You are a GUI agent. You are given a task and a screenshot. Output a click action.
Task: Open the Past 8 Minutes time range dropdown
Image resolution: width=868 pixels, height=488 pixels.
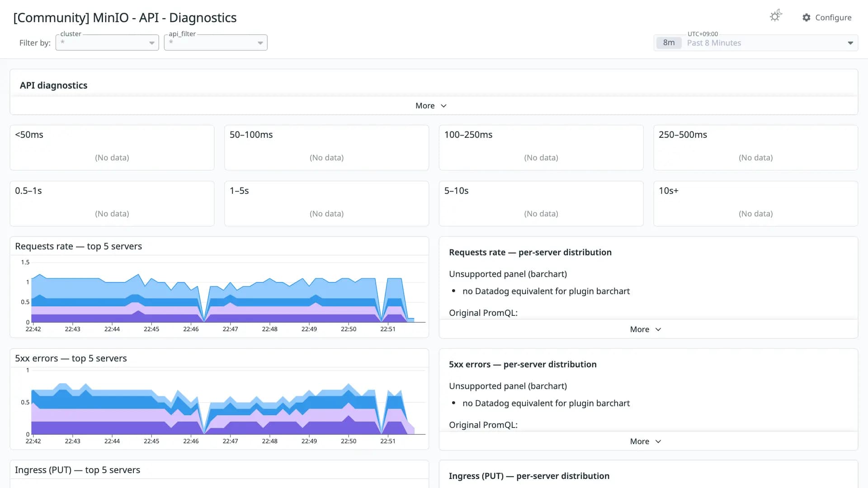755,43
